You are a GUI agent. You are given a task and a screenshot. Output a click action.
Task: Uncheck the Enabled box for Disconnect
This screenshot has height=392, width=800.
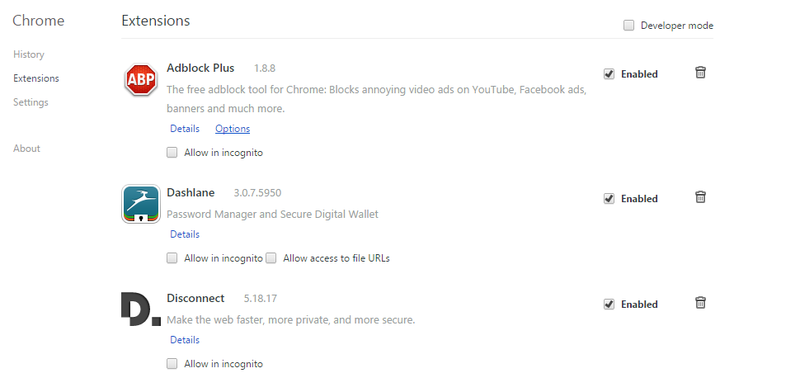609,304
